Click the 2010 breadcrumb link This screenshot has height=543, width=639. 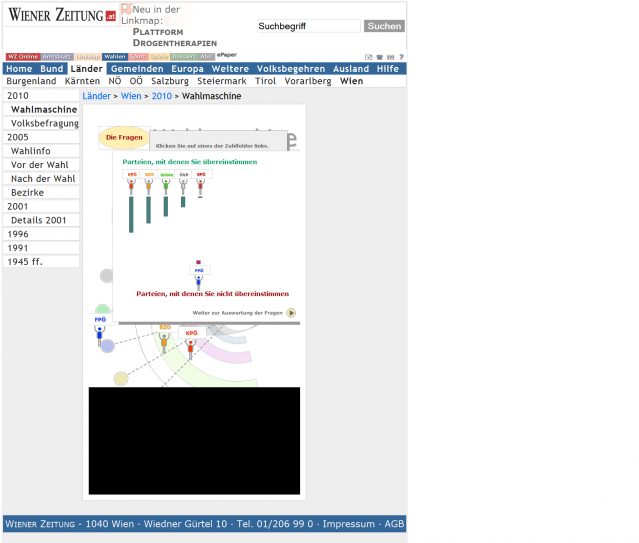(162, 96)
